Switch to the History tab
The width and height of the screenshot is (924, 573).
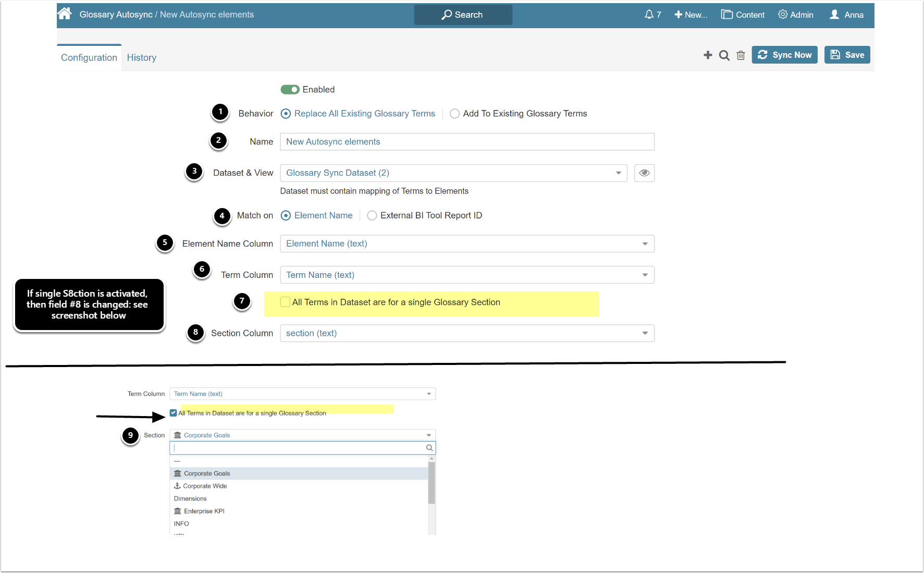click(141, 58)
